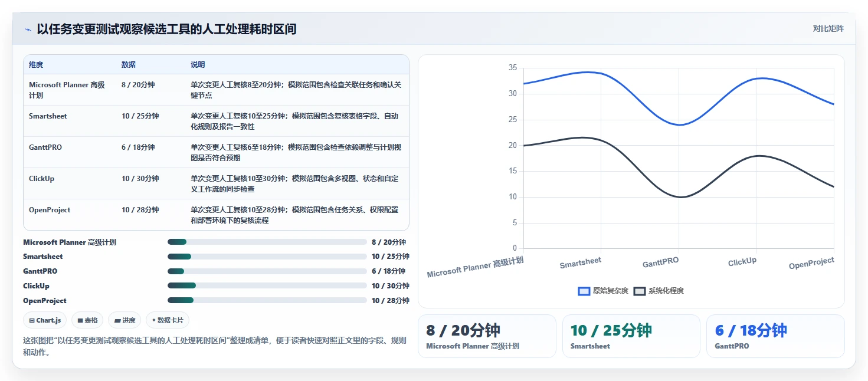The width and height of the screenshot is (868, 381).
Task: Toggle the 原始复杂度 legend swatch
Action: (x=584, y=291)
